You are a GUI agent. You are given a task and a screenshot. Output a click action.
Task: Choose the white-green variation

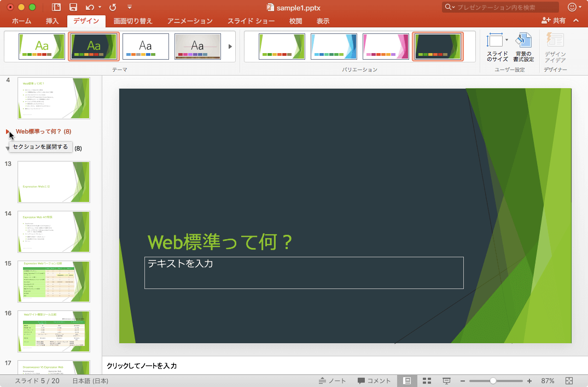pos(282,47)
